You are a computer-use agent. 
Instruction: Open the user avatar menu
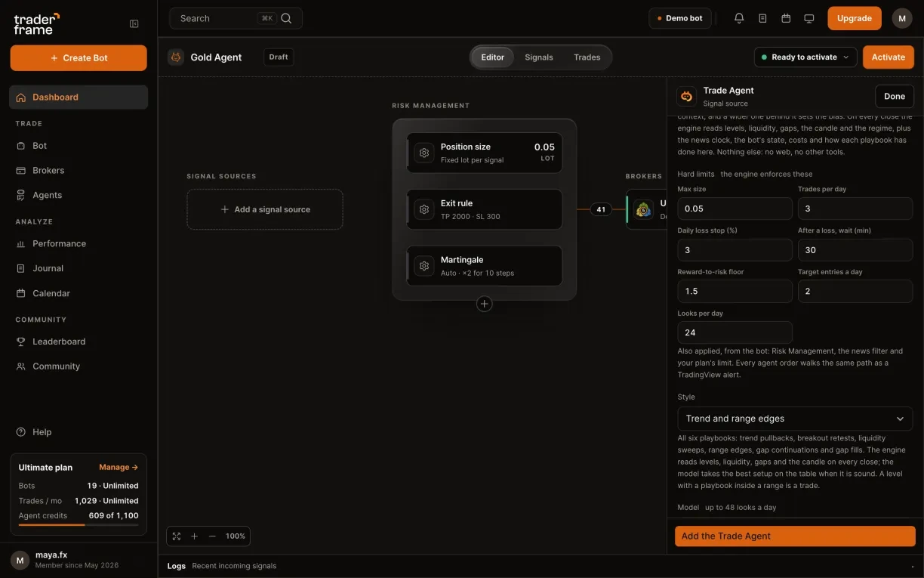pos(902,18)
